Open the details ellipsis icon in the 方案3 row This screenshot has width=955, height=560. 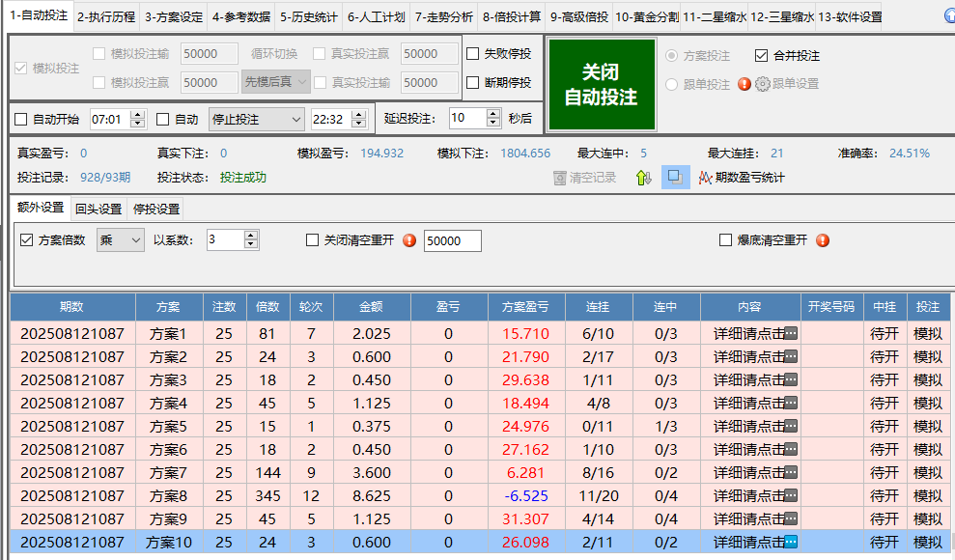click(791, 379)
